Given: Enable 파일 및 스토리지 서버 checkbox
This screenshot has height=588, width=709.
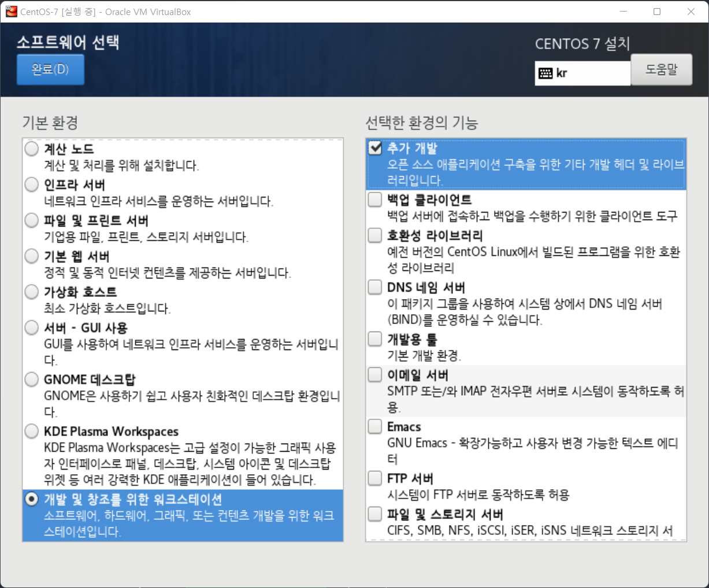Looking at the screenshot, I should (375, 514).
